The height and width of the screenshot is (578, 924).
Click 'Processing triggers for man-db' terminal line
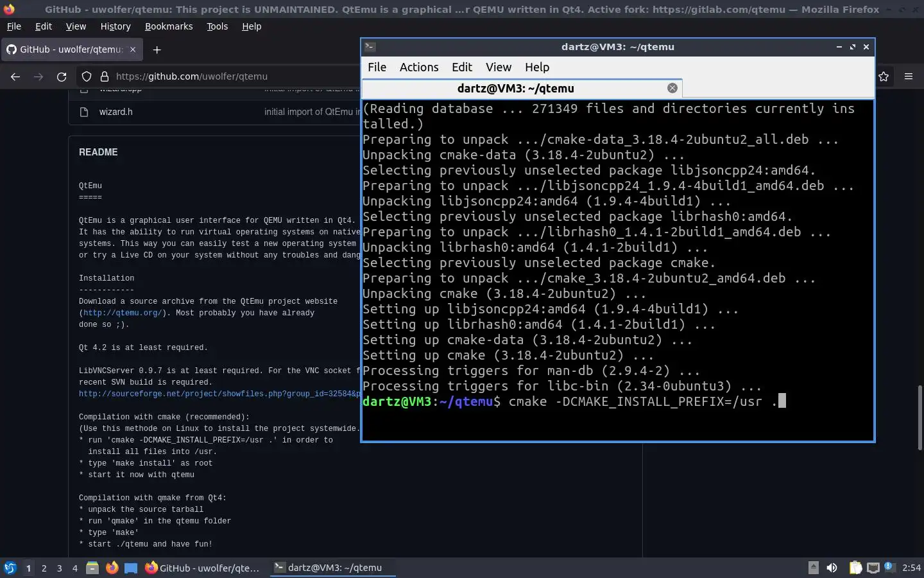coord(531,371)
